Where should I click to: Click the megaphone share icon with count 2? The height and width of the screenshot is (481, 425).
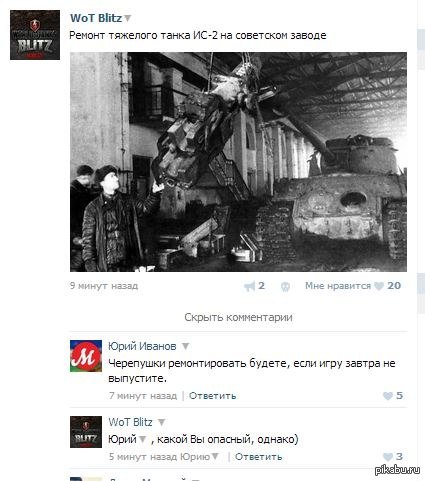(x=250, y=286)
